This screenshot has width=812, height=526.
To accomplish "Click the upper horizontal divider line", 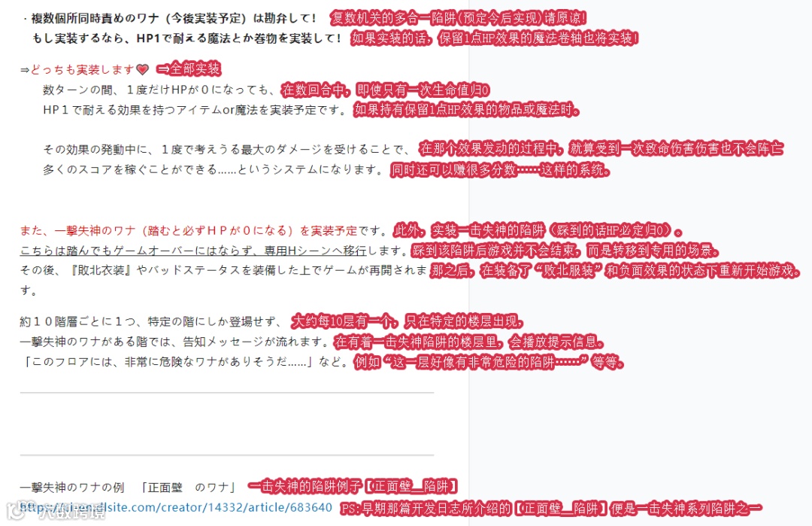I will point(227,393).
